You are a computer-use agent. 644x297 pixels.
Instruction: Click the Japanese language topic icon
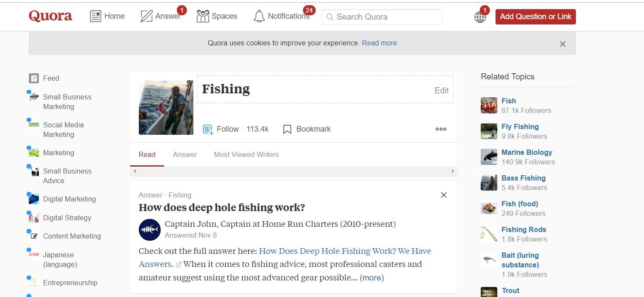pyautogui.click(x=34, y=255)
